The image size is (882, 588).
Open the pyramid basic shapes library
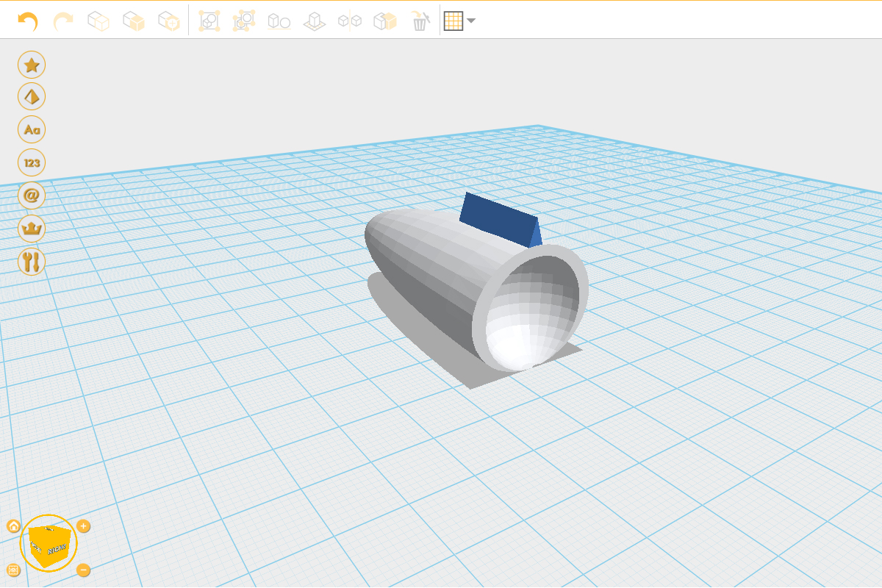pyautogui.click(x=32, y=96)
